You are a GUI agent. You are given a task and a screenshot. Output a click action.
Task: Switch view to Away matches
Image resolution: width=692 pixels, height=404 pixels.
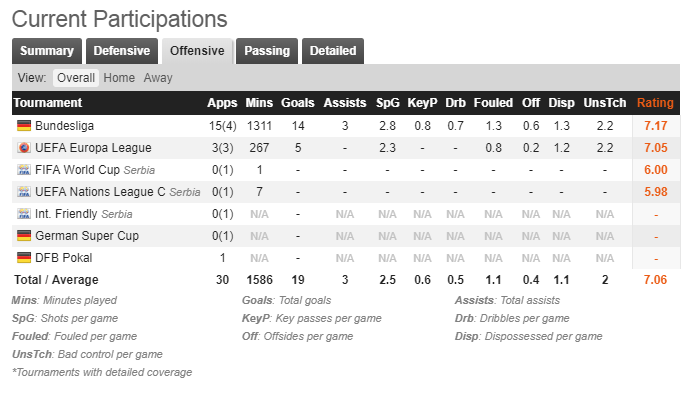[158, 78]
